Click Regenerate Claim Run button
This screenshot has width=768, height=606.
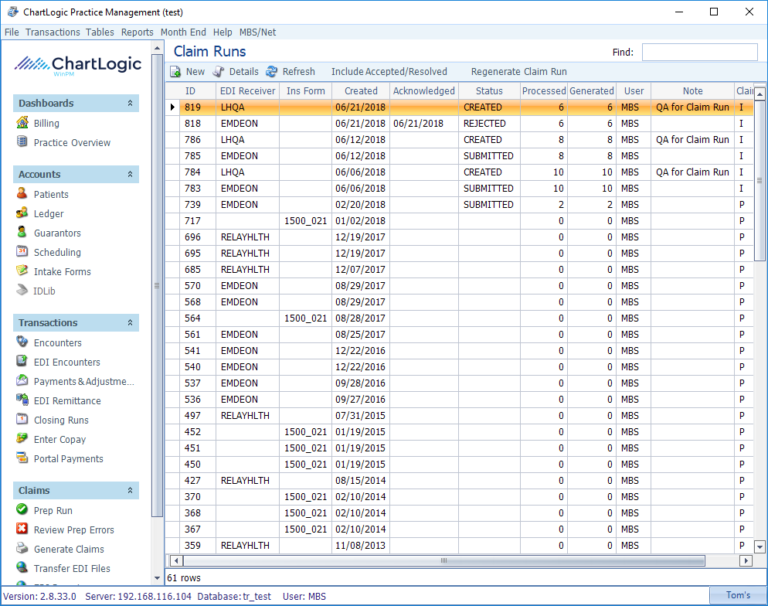point(519,72)
